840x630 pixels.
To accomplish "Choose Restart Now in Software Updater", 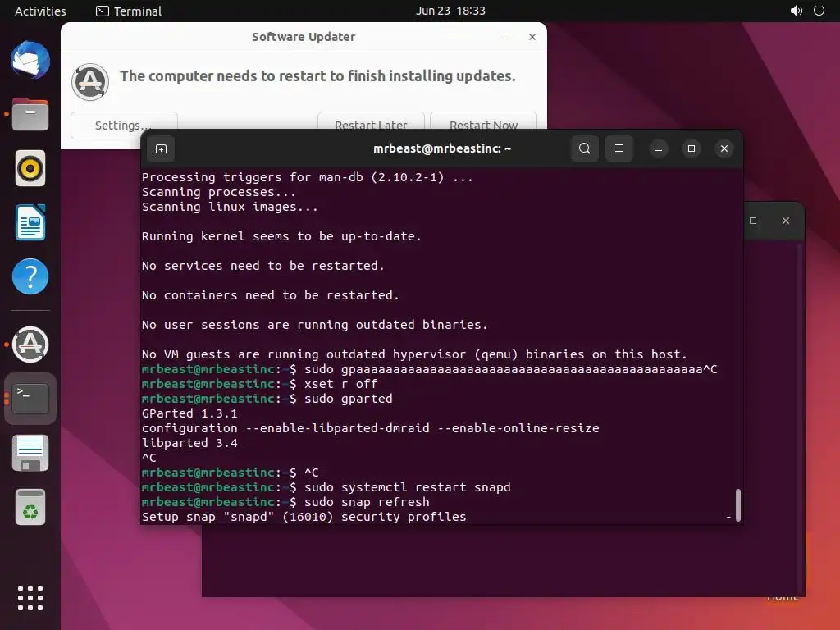I will (x=483, y=121).
